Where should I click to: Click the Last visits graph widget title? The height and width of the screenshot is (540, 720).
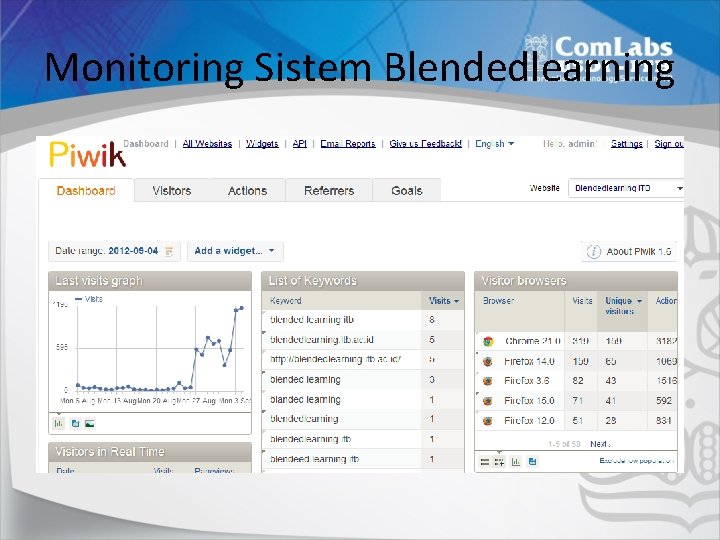click(99, 281)
